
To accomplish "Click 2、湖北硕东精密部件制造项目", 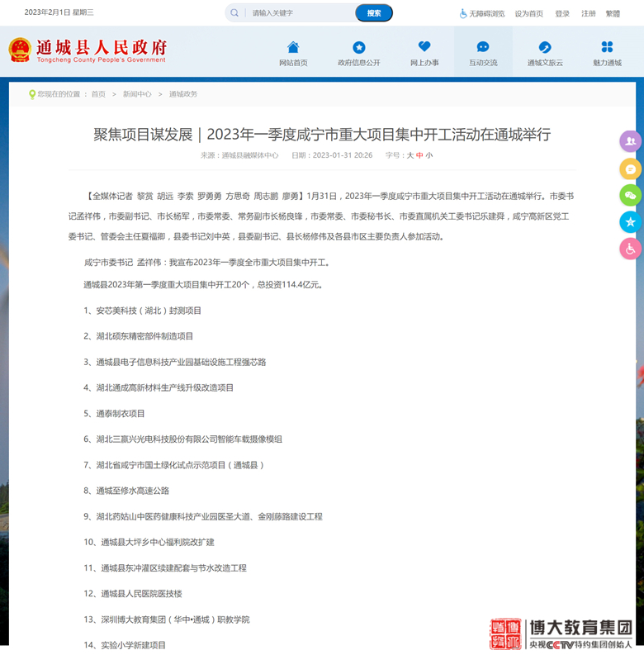I will click(x=138, y=336).
